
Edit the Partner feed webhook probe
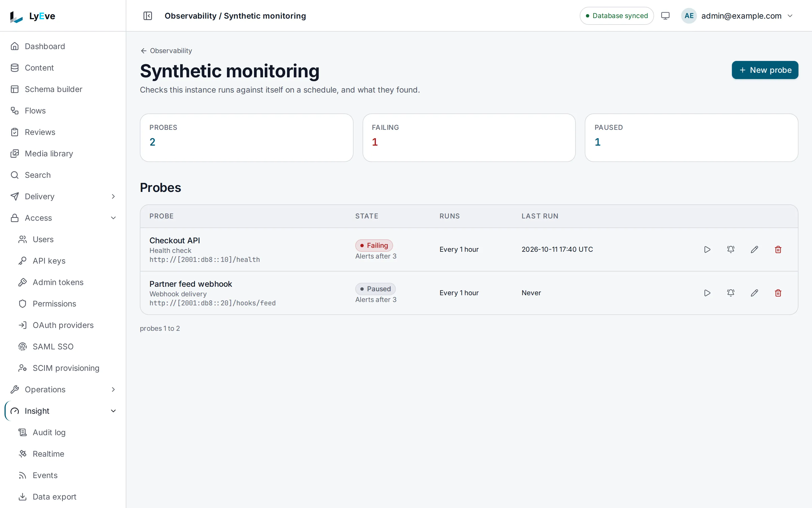click(754, 293)
